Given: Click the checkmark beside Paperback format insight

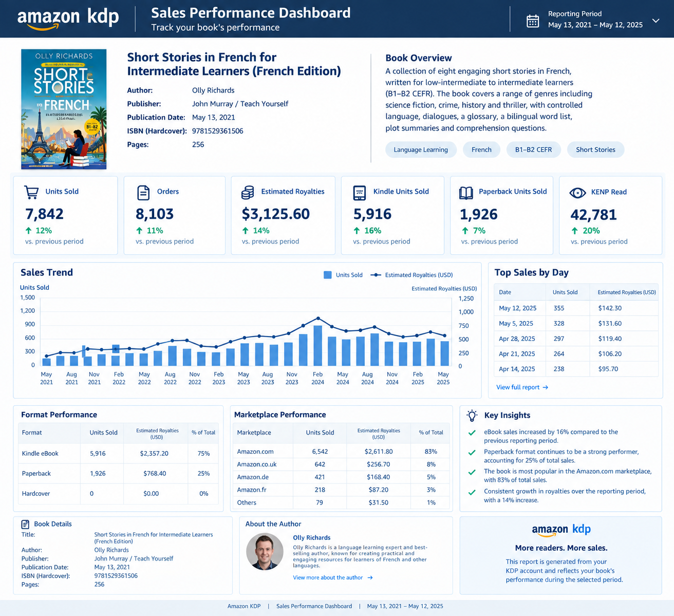Looking at the screenshot, I should coord(472,453).
